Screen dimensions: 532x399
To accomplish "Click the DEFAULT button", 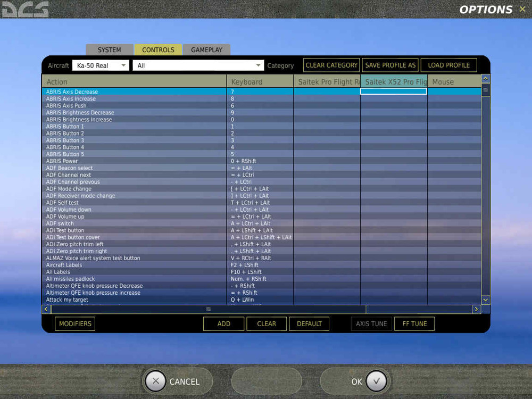I will (309, 323).
